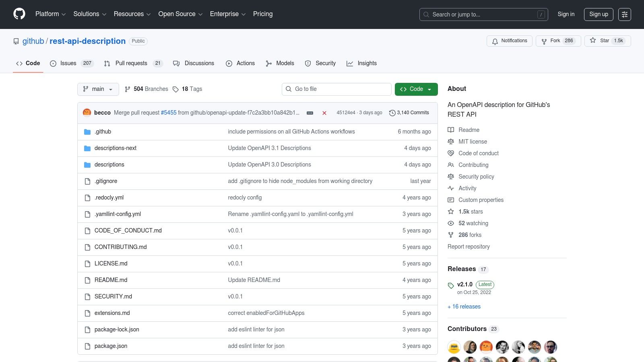
Task: Click the GitHub Octocat logo
Action: click(19, 14)
